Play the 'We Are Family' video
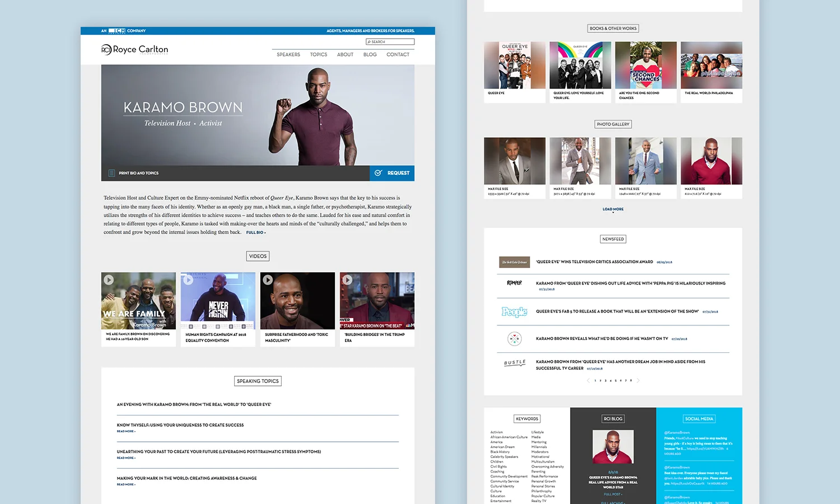The height and width of the screenshot is (504, 840). 109,280
